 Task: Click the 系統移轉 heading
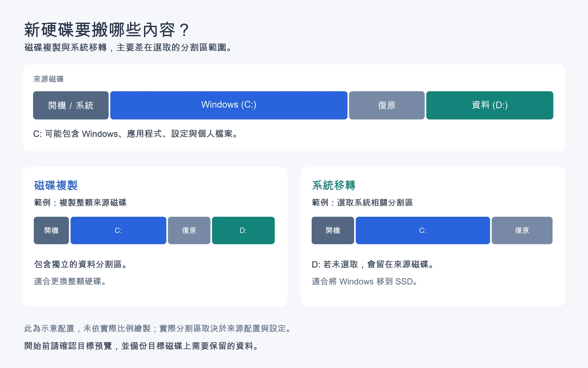point(334,185)
